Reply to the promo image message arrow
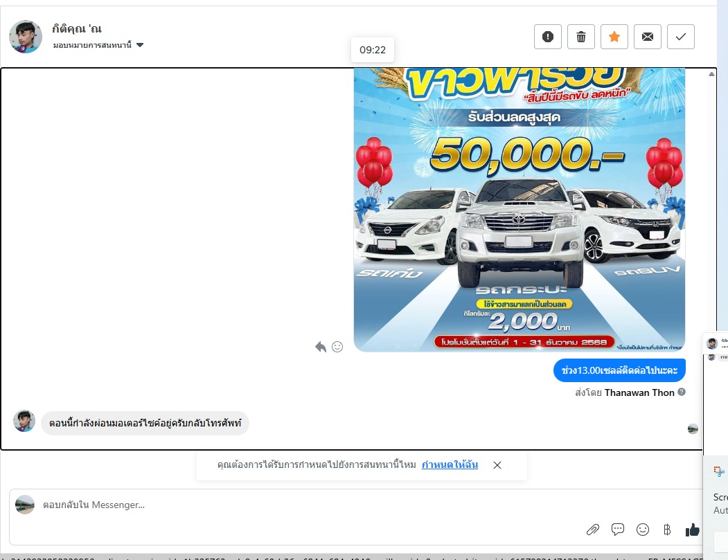 (x=320, y=347)
